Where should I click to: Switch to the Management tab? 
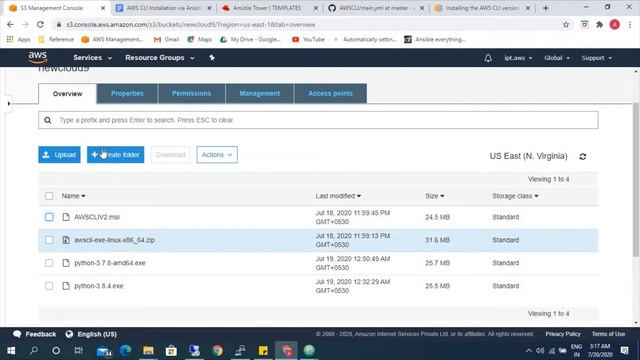260,93
